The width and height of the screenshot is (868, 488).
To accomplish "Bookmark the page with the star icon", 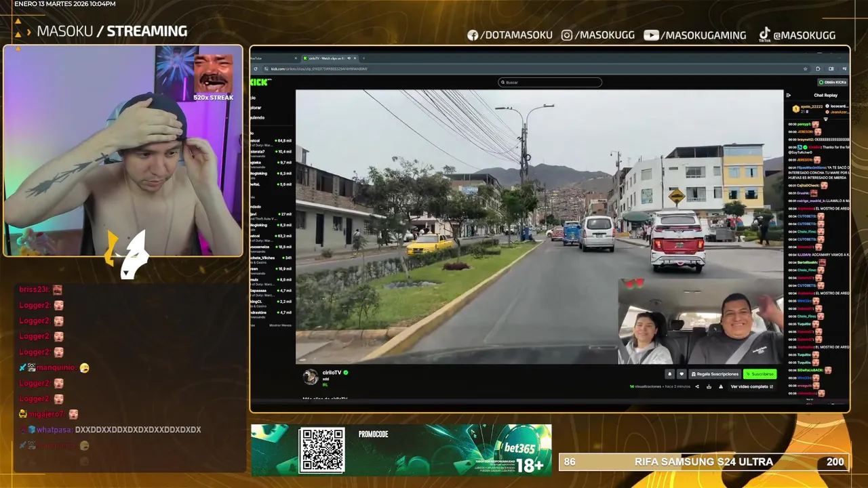I will pos(806,68).
